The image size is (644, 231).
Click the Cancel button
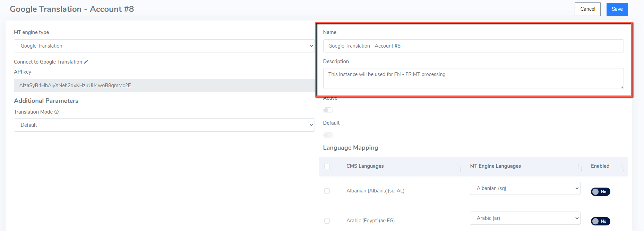(x=588, y=9)
